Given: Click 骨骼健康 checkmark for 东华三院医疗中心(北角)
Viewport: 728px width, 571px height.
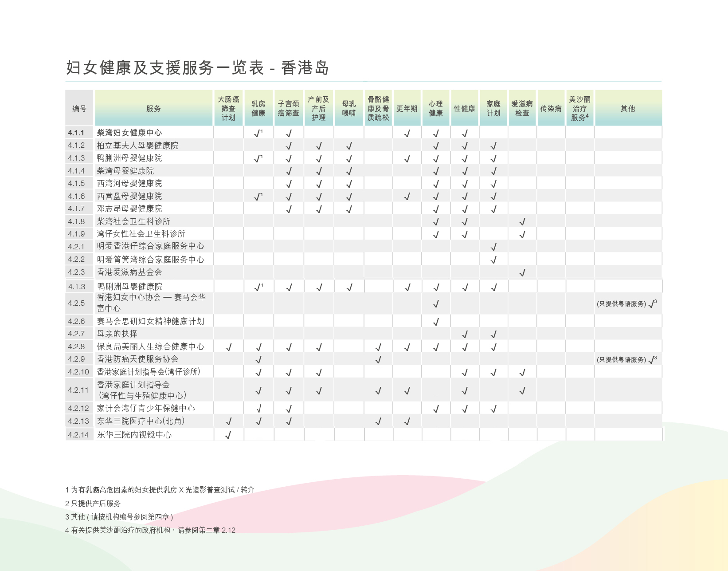Looking at the screenshot, I should tap(378, 421).
